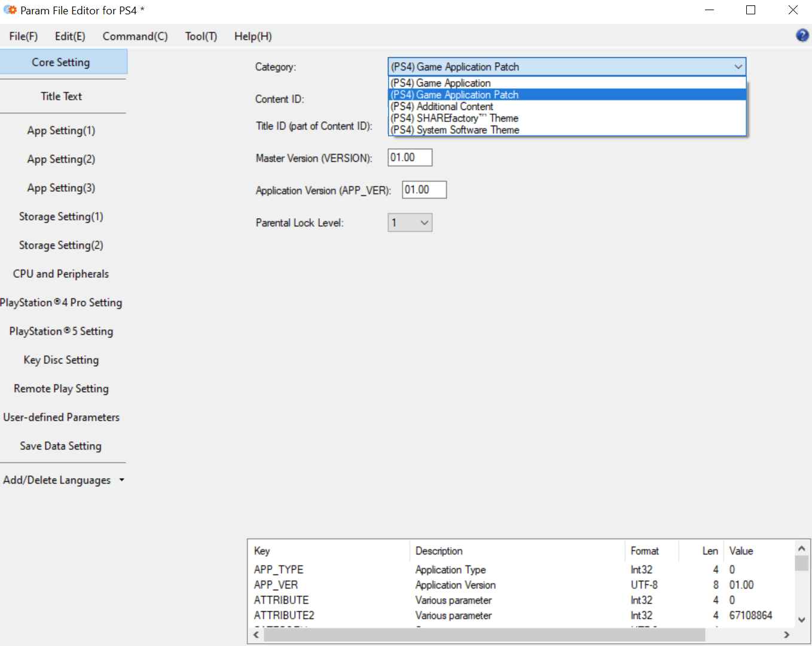This screenshot has width=812, height=646.
Task: Choose (PS4) SHAREfactory Theme option
Action: 567,118
